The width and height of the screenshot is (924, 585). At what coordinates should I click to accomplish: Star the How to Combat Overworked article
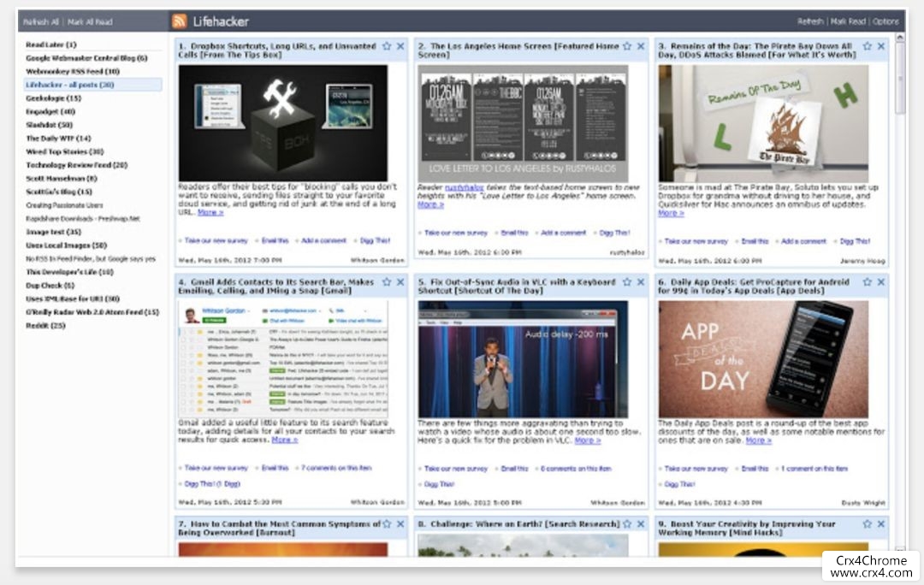tap(387, 523)
